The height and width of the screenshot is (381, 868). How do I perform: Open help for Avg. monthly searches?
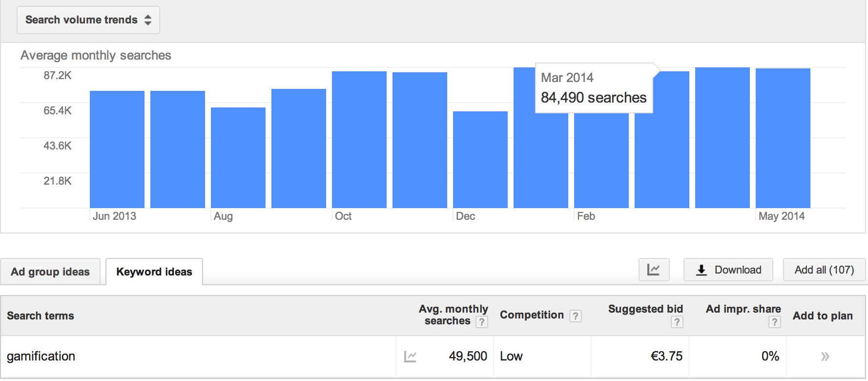pos(481,322)
